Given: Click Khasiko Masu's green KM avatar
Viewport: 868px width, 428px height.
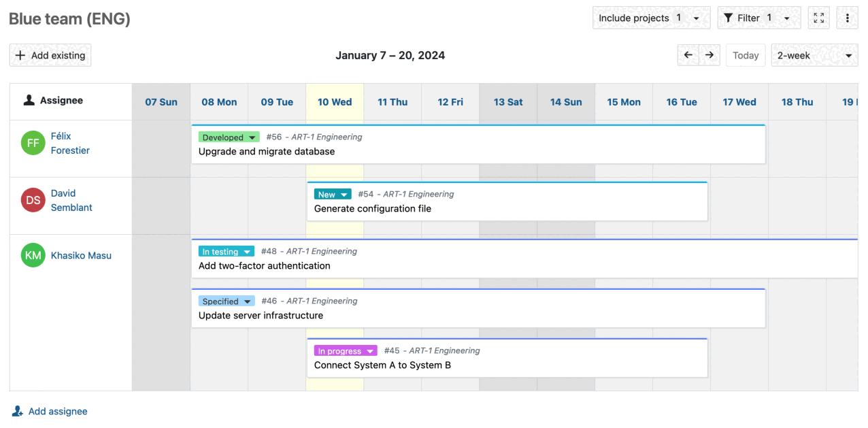Looking at the screenshot, I should (33, 255).
